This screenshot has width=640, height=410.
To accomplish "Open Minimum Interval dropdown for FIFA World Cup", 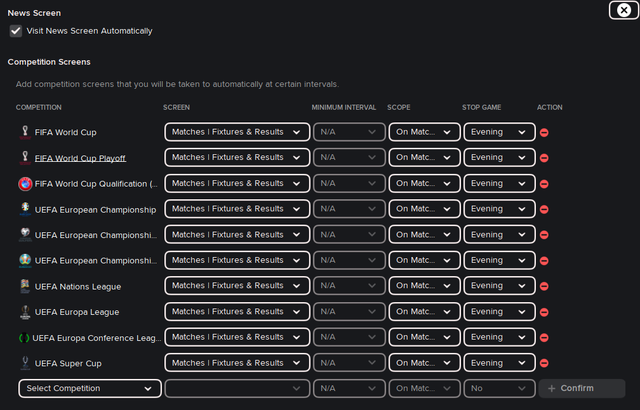I will (349, 132).
